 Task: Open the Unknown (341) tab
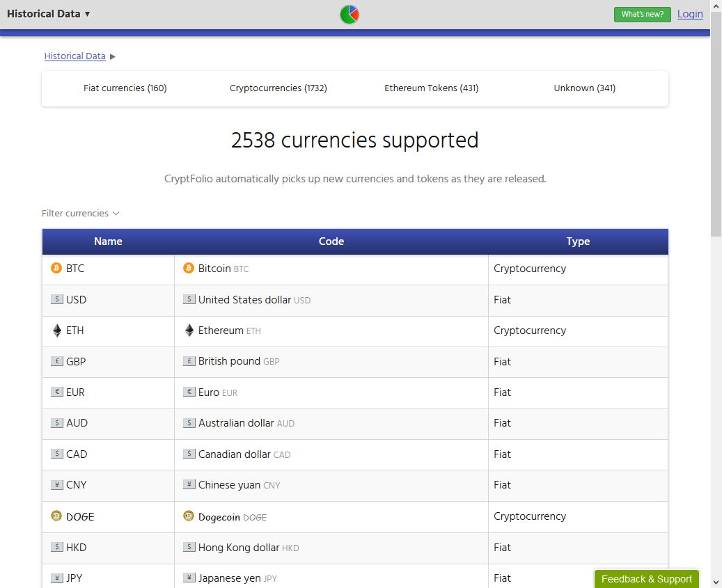point(585,88)
